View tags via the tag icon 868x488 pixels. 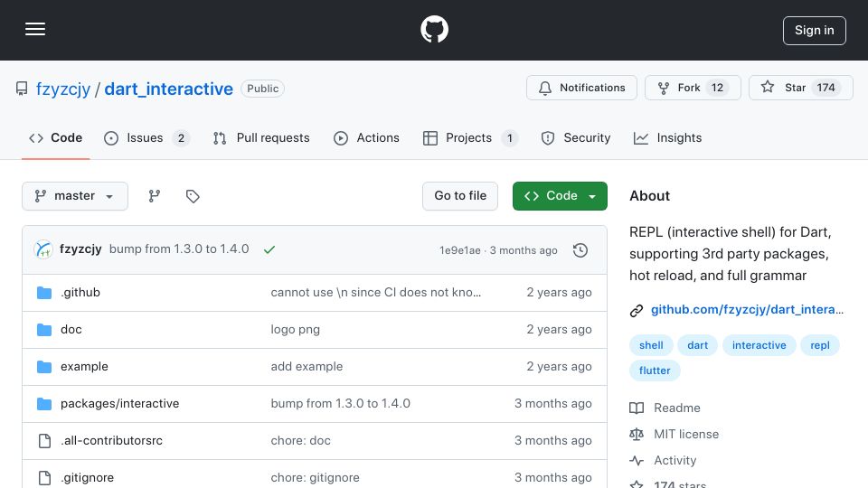[193, 196]
